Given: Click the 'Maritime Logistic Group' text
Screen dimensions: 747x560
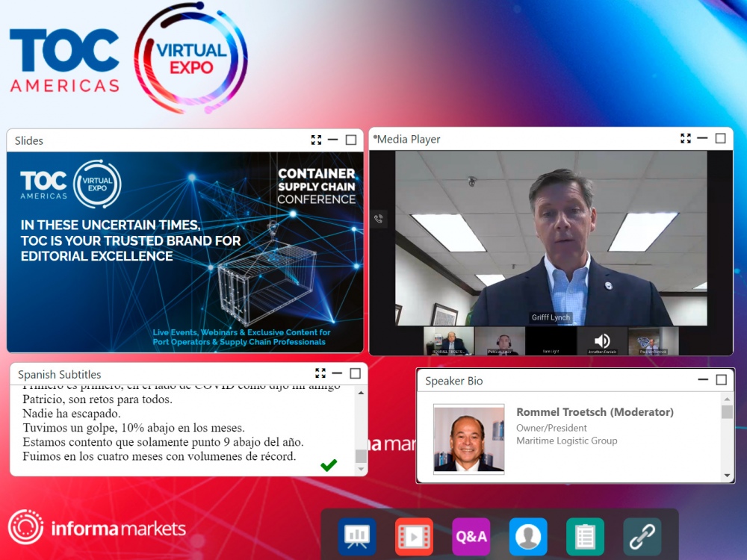Looking at the screenshot, I should (x=567, y=441).
